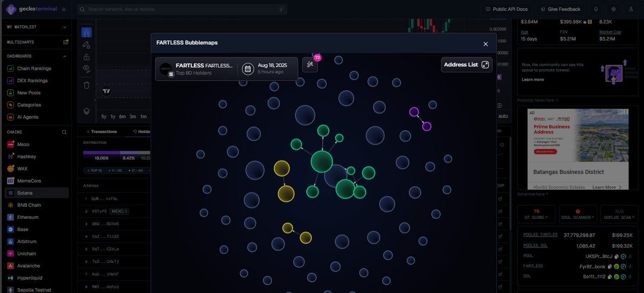Copy the FyrBf...bonk token address
This screenshot has width=644, height=293.
[x=610, y=266]
